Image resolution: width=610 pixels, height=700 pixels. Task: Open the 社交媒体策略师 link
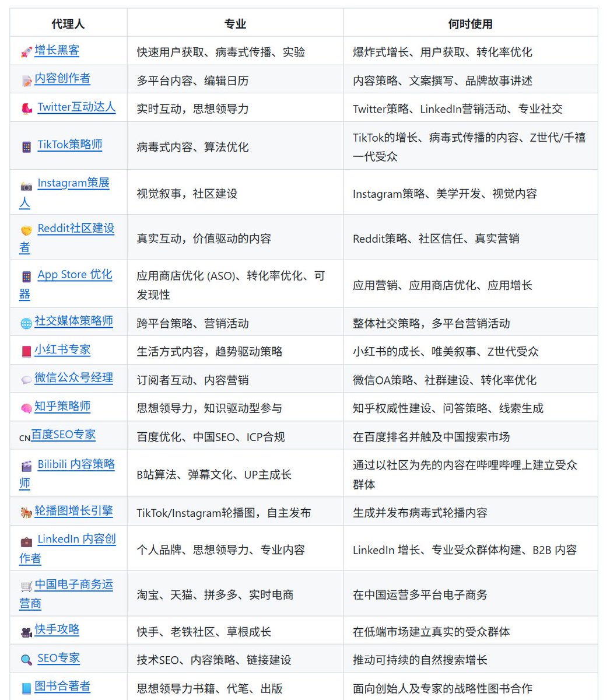coord(73,321)
